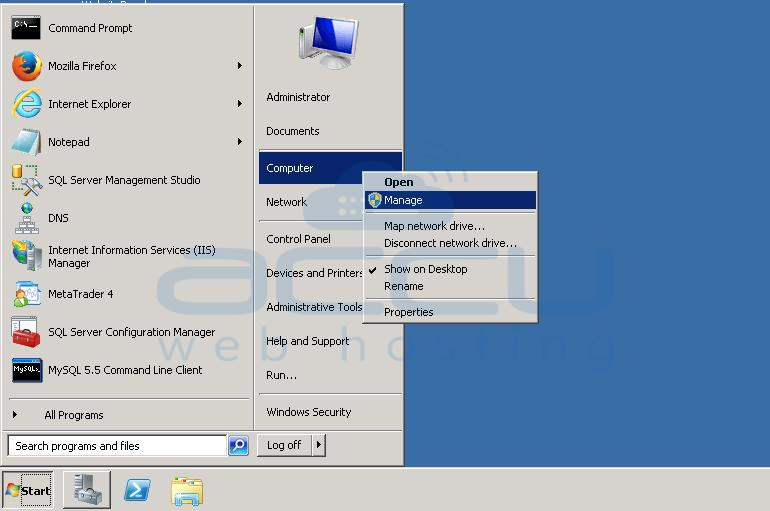Click the Log off button
770x511 pixels.
(284, 445)
